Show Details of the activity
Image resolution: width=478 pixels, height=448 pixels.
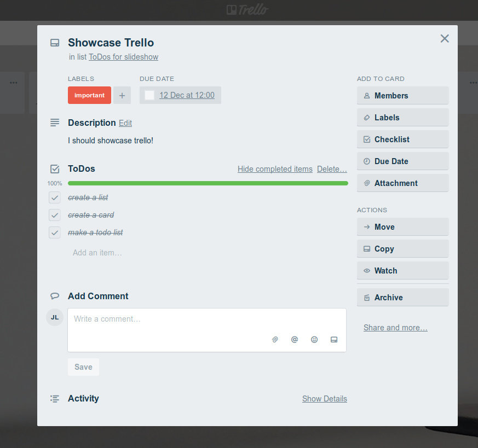point(325,399)
